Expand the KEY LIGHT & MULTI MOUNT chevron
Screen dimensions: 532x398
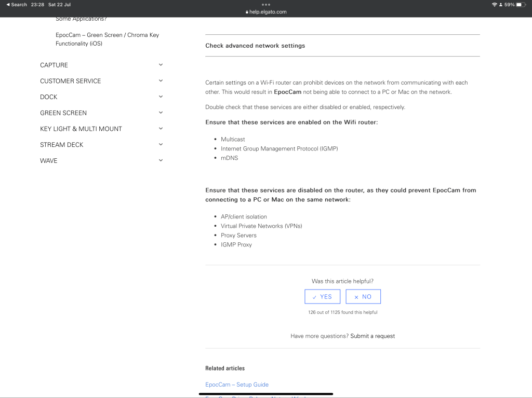161,129
